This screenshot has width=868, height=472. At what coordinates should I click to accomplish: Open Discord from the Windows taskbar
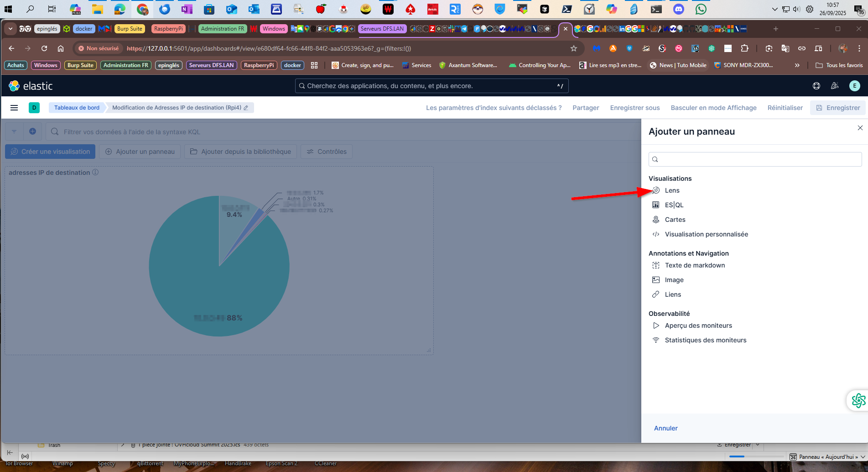click(679, 9)
